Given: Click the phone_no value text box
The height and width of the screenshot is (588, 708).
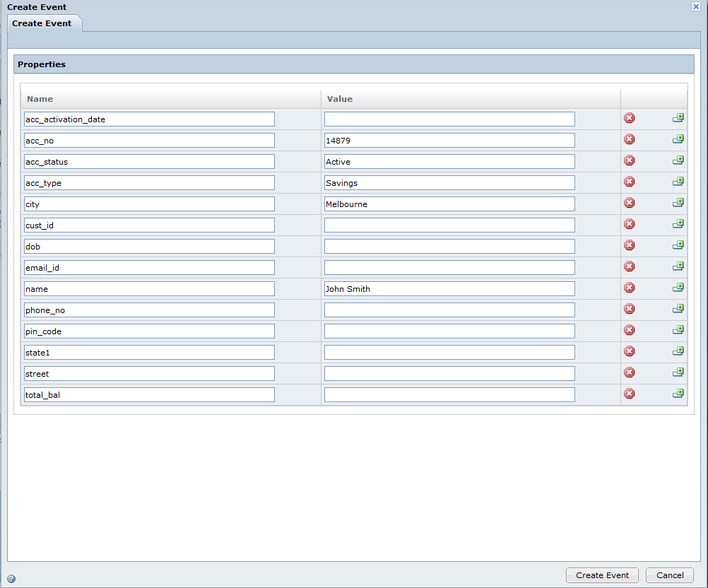Looking at the screenshot, I should (449, 310).
